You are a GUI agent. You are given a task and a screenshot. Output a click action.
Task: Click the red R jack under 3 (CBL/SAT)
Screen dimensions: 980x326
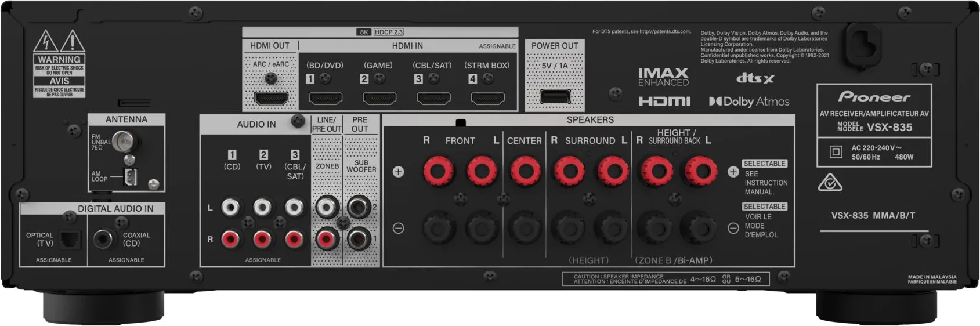294,238
